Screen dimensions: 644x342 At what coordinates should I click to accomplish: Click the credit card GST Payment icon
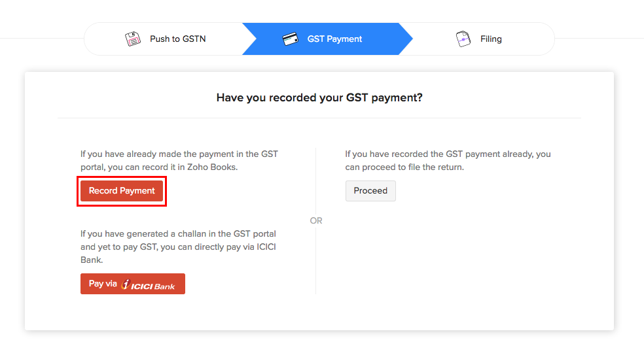tap(290, 39)
